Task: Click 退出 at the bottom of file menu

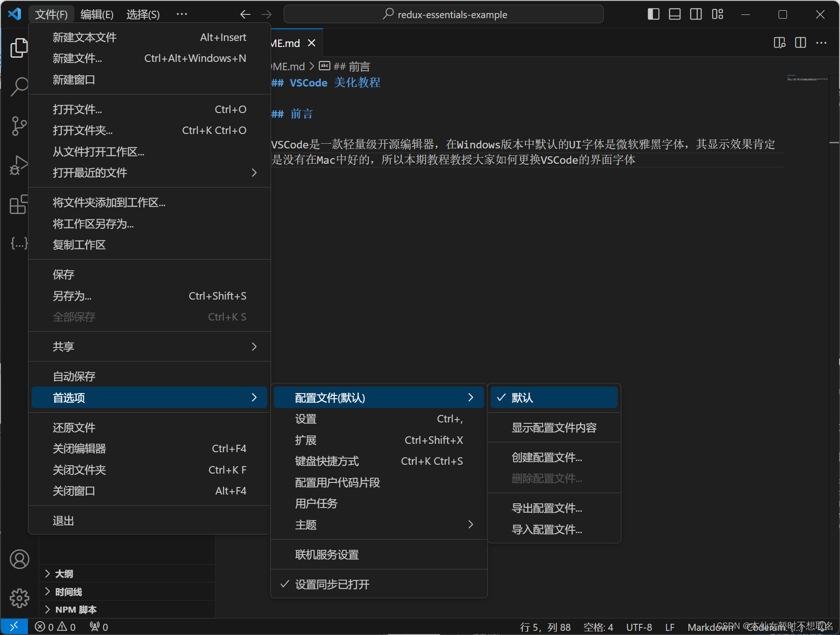Action: coord(63,520)
